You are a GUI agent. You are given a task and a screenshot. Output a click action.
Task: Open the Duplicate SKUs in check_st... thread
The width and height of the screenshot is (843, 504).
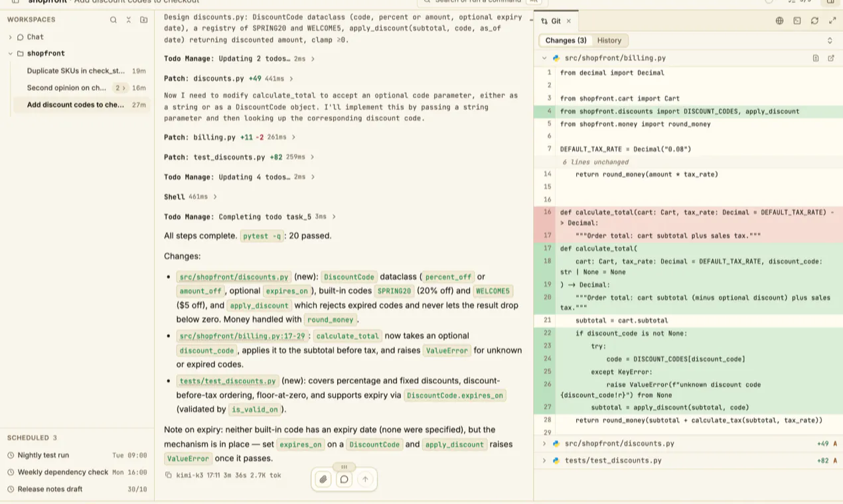pos(81,71)
